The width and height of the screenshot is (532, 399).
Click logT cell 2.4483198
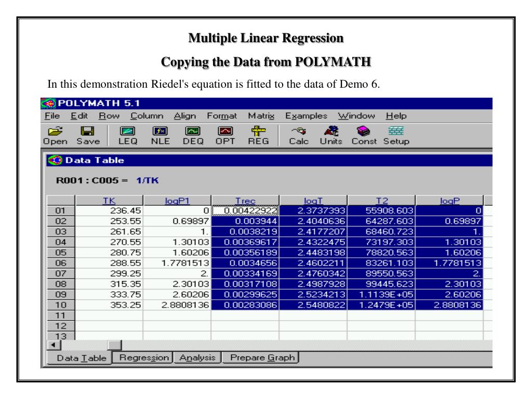(x=313, y=252)
